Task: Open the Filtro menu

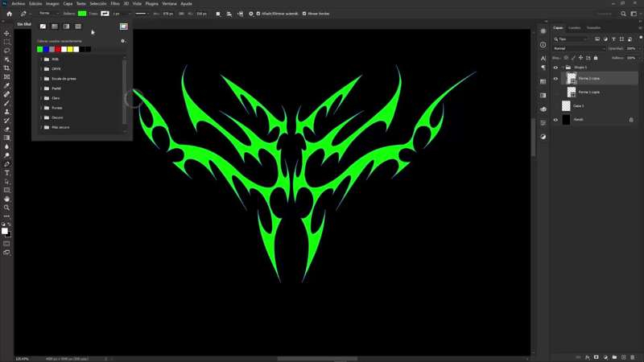Action: tap(115, 3)
